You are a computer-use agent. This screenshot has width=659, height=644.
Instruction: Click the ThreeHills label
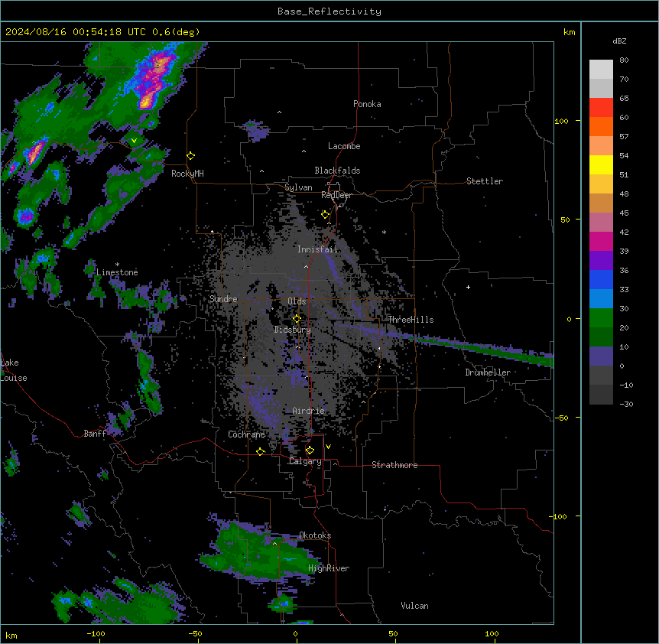coord(411,320)
